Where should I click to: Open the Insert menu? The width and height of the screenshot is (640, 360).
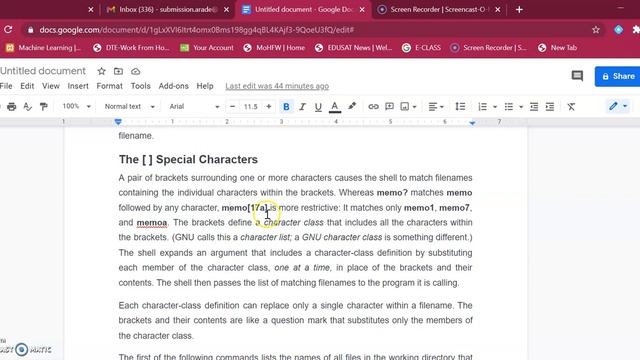click(78, 86)
